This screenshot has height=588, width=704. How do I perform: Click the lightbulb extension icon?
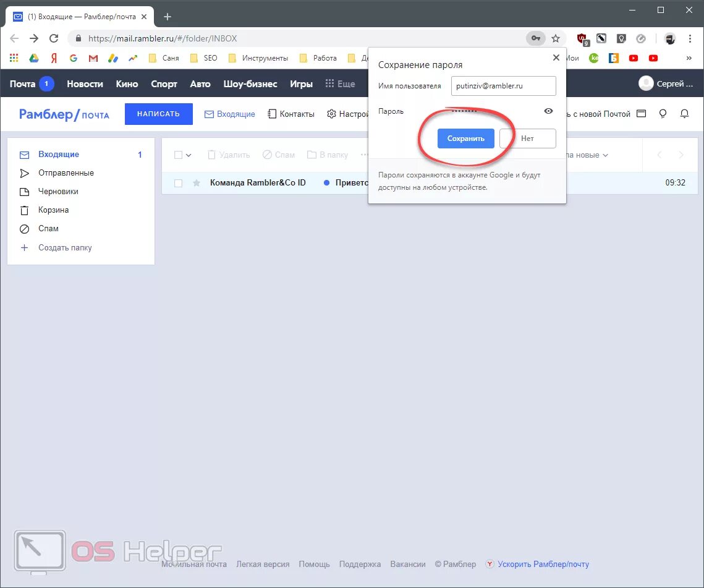(621, 38)
